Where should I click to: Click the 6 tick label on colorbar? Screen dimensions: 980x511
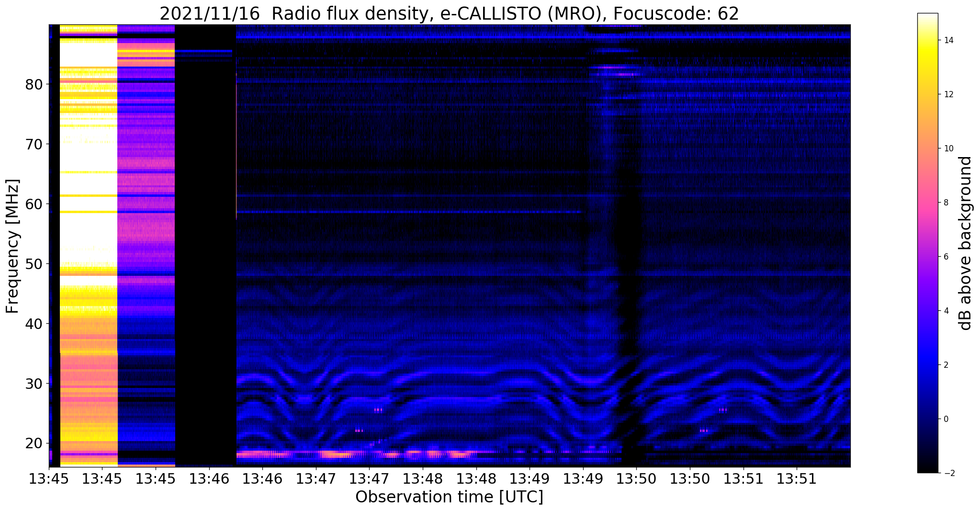point(946,257)
